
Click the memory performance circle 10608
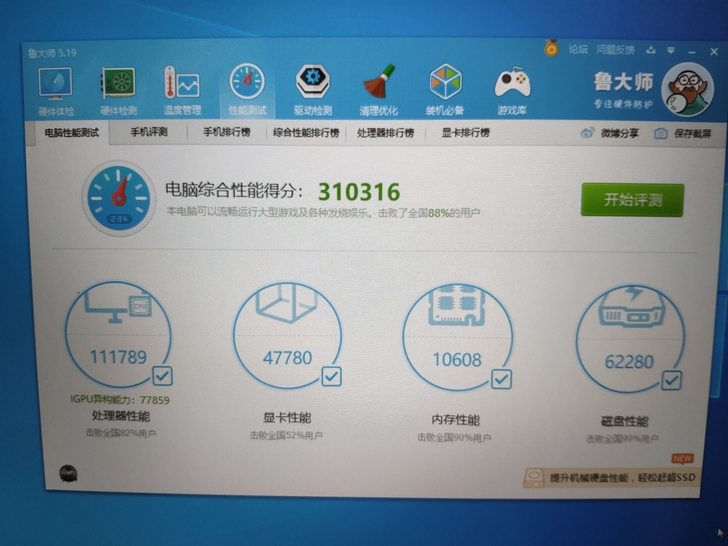click(457, 338)
